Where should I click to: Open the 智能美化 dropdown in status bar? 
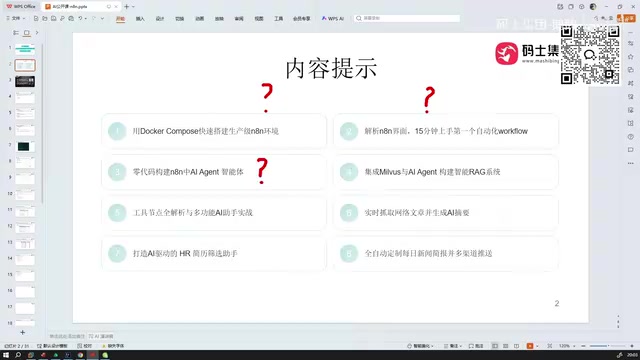(420, 346)
